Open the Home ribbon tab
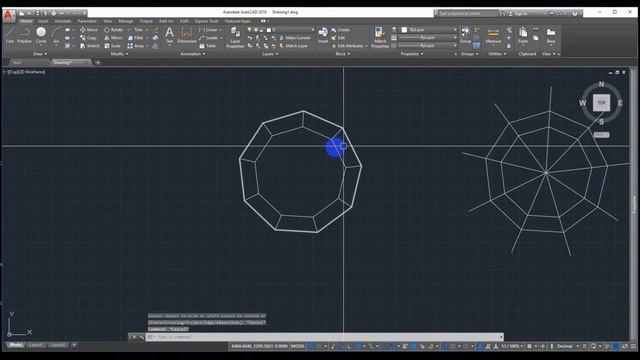 (26, 21)
